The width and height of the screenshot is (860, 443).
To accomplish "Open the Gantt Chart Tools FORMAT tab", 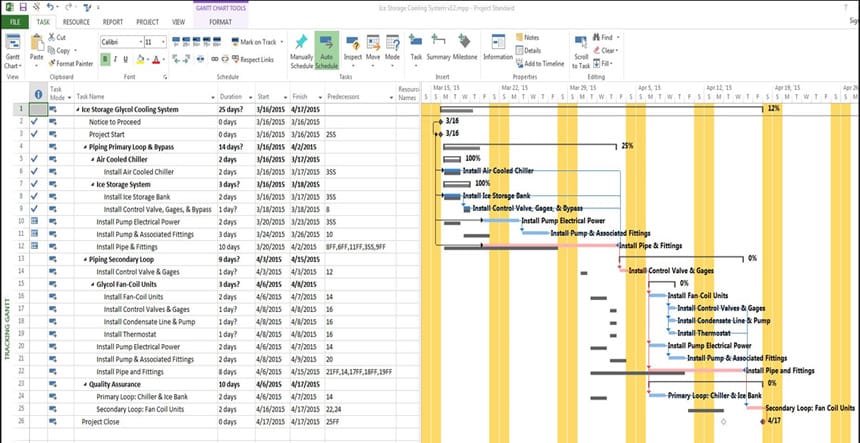I will 220,22.
